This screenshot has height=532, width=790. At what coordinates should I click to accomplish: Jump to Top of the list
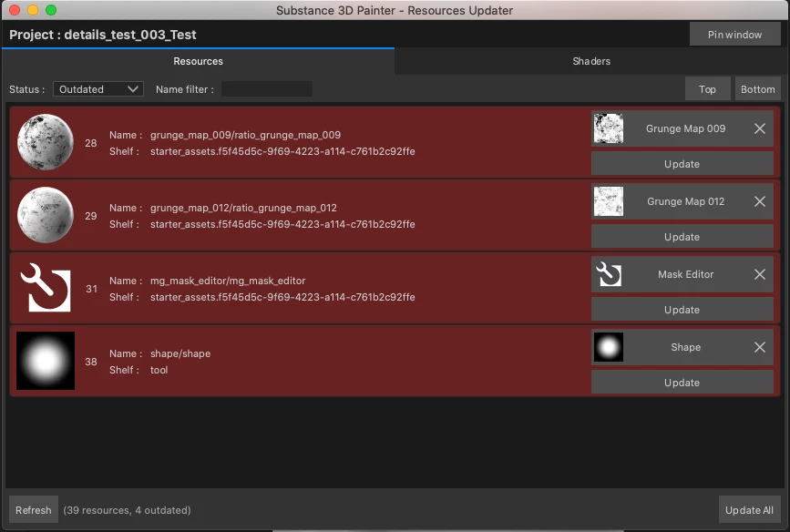click(x=707, y=89)
